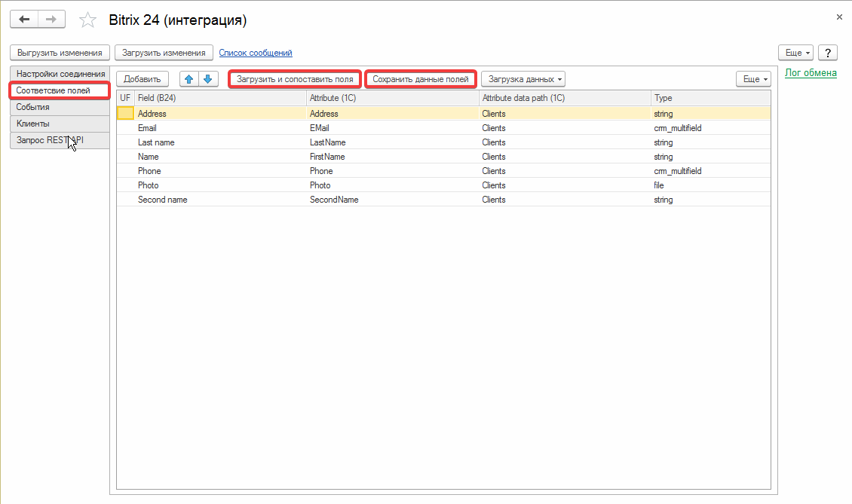Click Attribute data path (1C) column header
The width and height of the screenshot is (852, 504).
(565, 98)
